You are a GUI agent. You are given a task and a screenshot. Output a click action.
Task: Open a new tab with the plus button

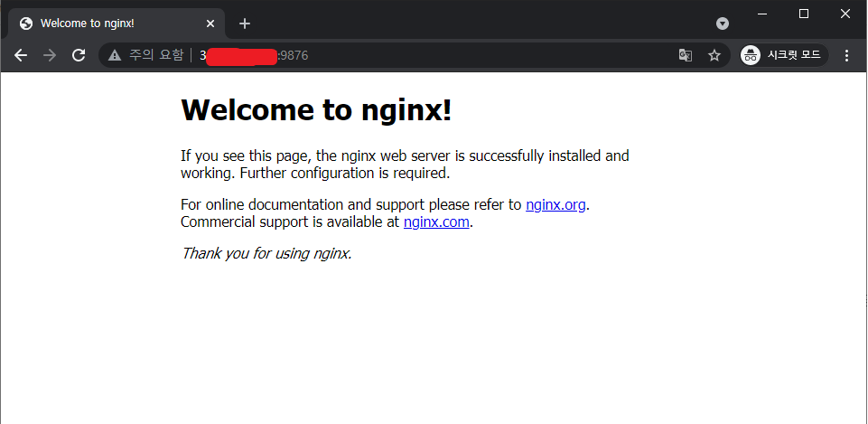point(245,24)
